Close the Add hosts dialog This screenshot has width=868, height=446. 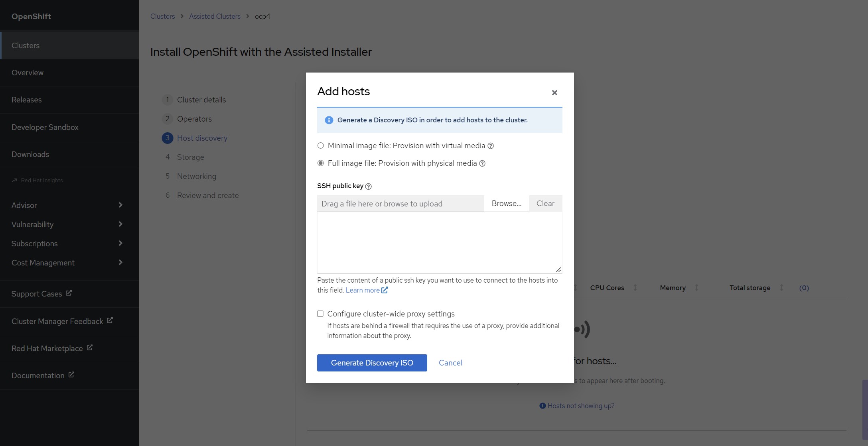coord(554,92)
